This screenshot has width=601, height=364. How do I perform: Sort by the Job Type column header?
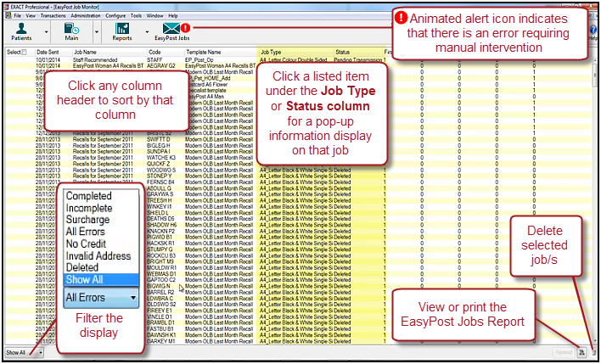271,52
